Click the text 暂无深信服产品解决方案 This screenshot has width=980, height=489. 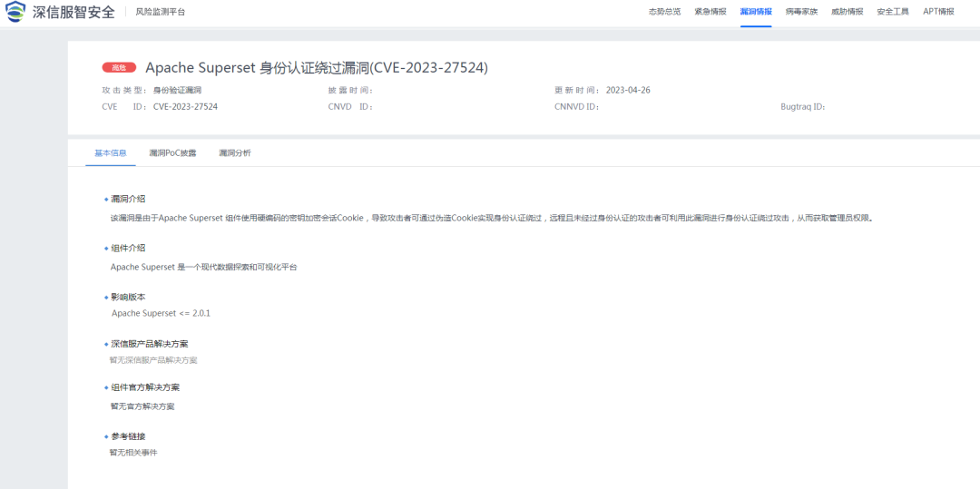[x=153, y=360]
